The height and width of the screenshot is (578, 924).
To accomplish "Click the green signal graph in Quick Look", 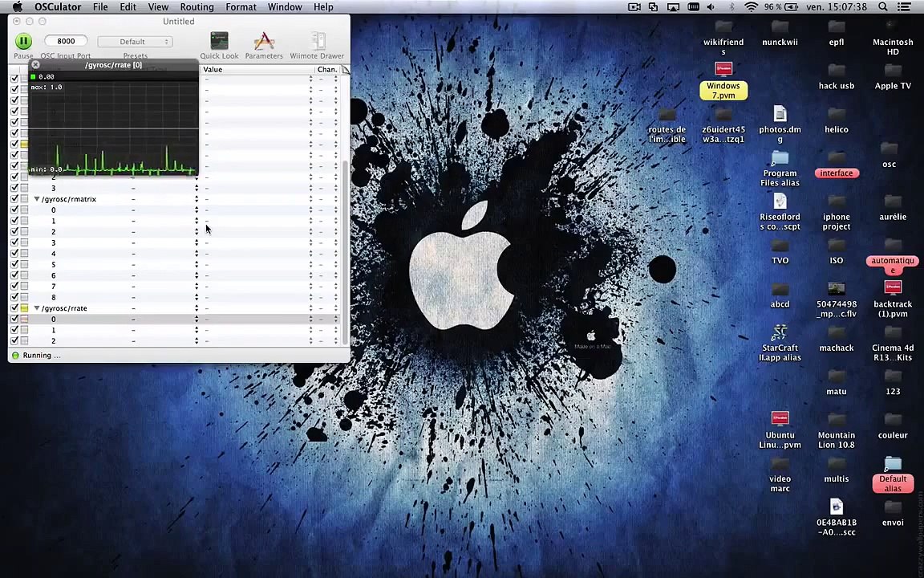I will tap(113, 128).
